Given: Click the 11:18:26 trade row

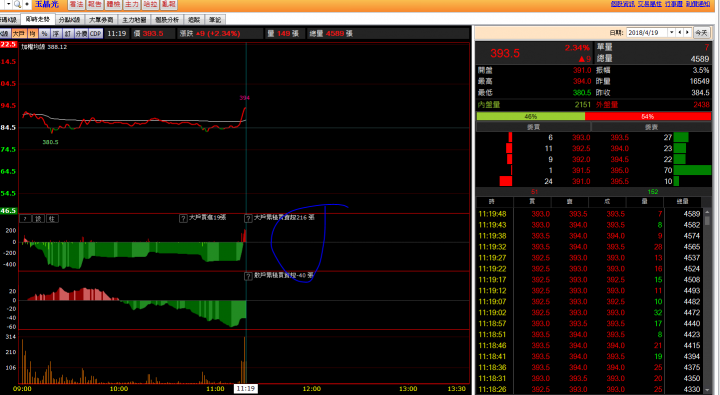Looking at the screenshot, I should (590, 389).
